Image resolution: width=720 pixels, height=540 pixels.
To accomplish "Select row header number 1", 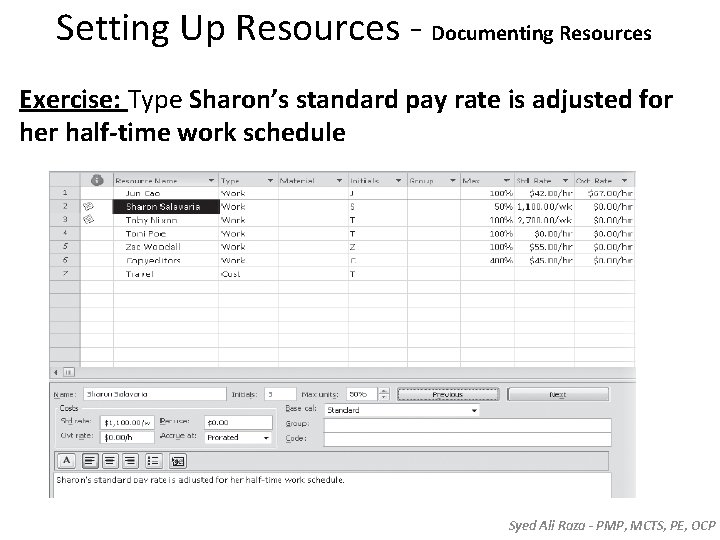I will (65, 193).
